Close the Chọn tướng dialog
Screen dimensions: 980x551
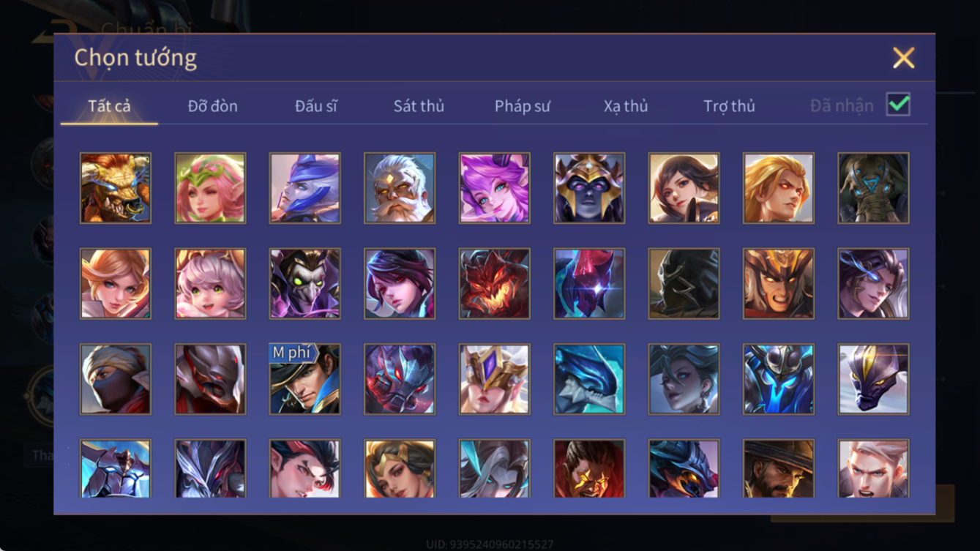903,58
